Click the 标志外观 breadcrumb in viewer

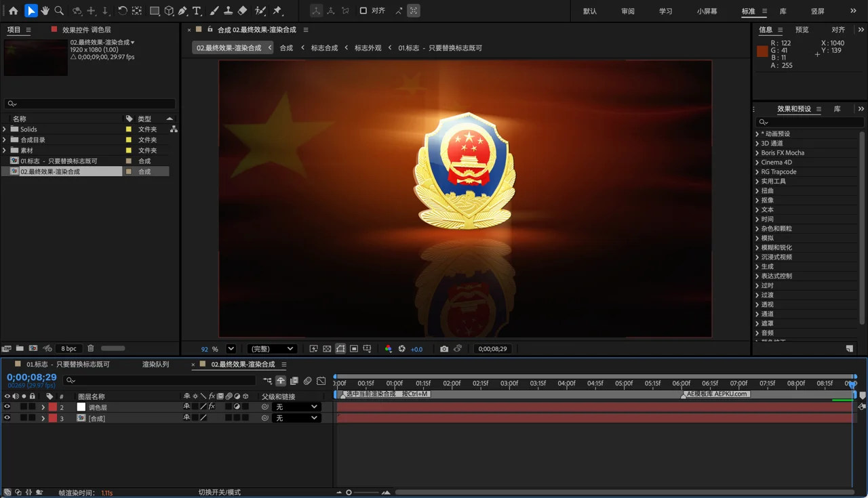pyautogui.click(x=368, y=48)
